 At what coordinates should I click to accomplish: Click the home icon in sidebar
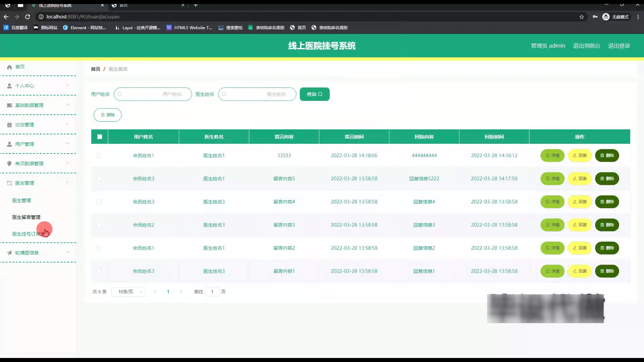9,67
